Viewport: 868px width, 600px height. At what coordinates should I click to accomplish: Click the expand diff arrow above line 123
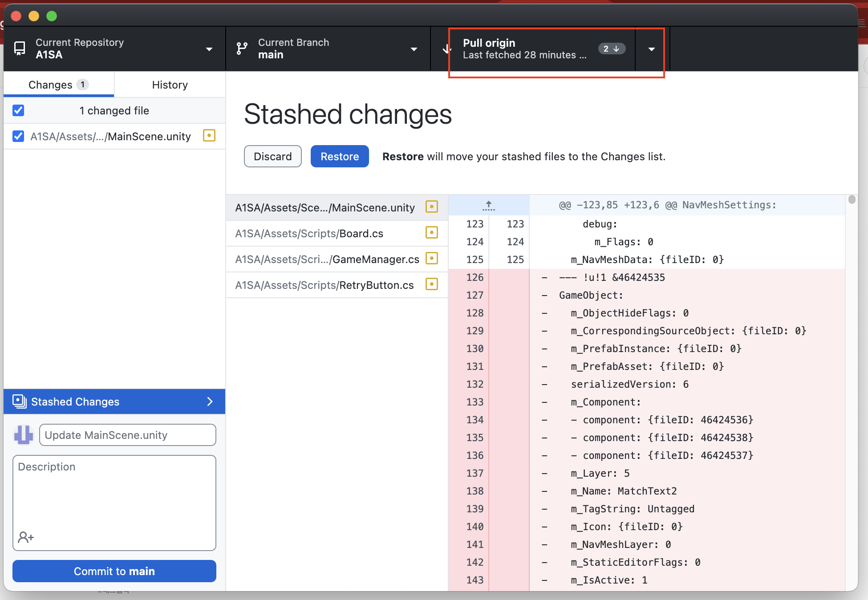pyautogui.click(x=488, y=205)
